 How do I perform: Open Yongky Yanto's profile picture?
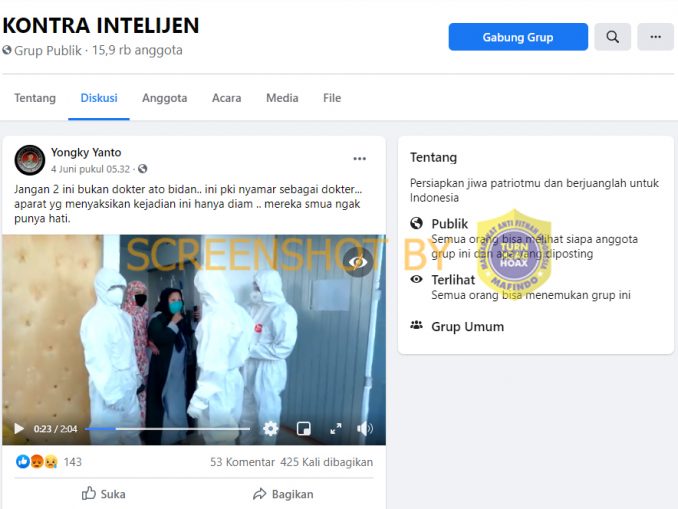(29, 160)
